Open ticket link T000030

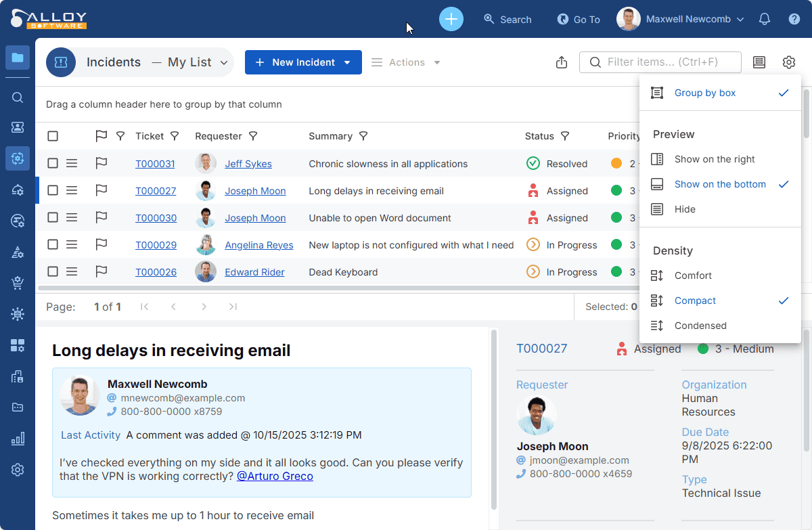[156, 218]
